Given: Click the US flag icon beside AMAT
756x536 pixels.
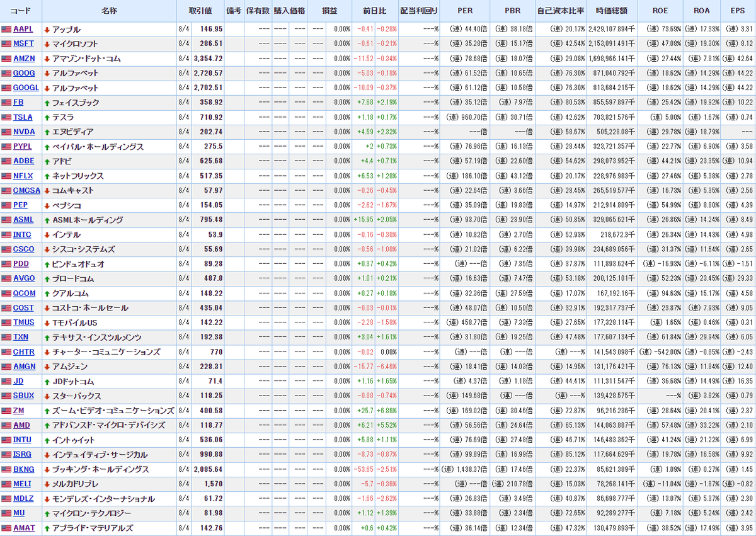Looking at the screenshot, I should coord(6,528).
